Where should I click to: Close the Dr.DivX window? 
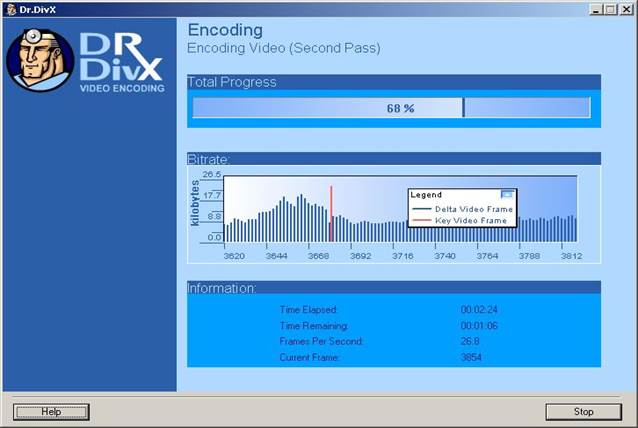(x=626, y=9)
